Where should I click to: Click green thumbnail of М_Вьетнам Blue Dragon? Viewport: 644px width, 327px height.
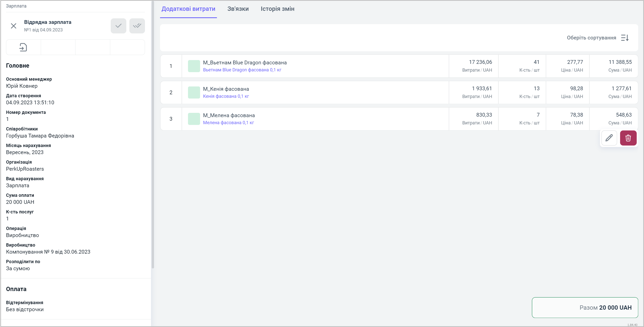[x=194, y=66]
